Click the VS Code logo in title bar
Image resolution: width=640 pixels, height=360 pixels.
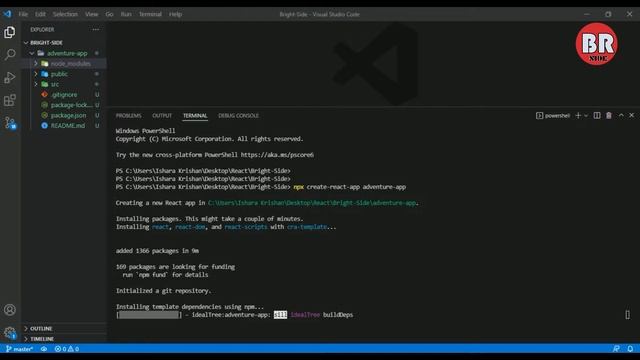[7, 14]
